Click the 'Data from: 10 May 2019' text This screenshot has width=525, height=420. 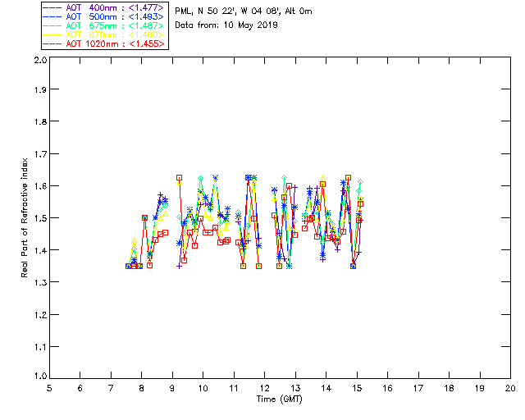point(226,25)
